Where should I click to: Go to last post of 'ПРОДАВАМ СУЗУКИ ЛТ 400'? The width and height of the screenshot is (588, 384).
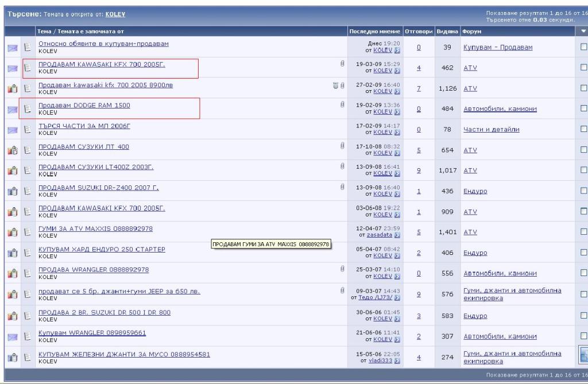click(397, 153)
